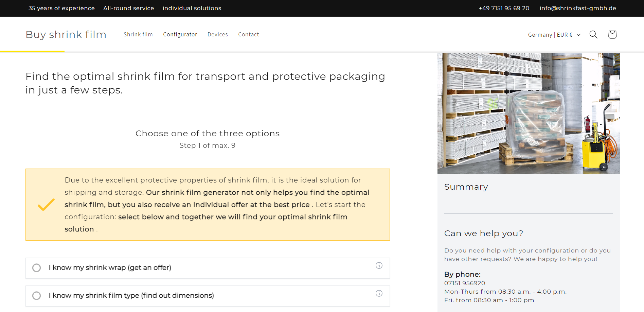Select "I know my shrink wrap" radio option
The height and width of the screenshot is (312, 644).
[37, 268]
